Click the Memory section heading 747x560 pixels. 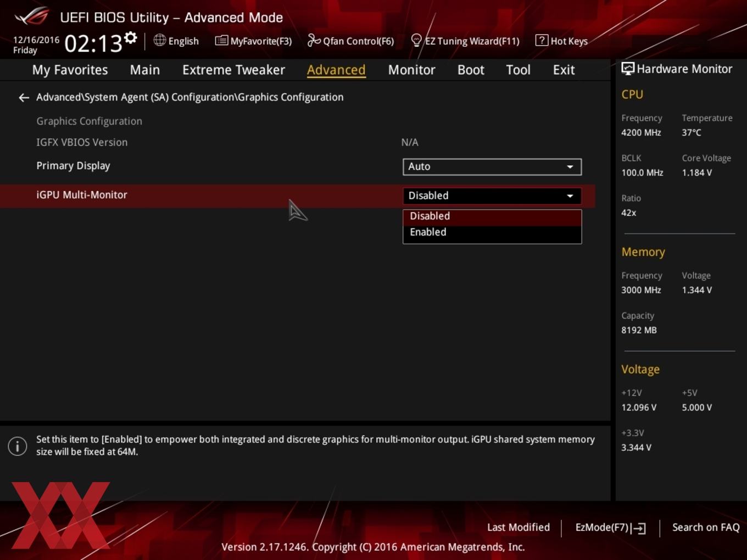click(643, 252)
